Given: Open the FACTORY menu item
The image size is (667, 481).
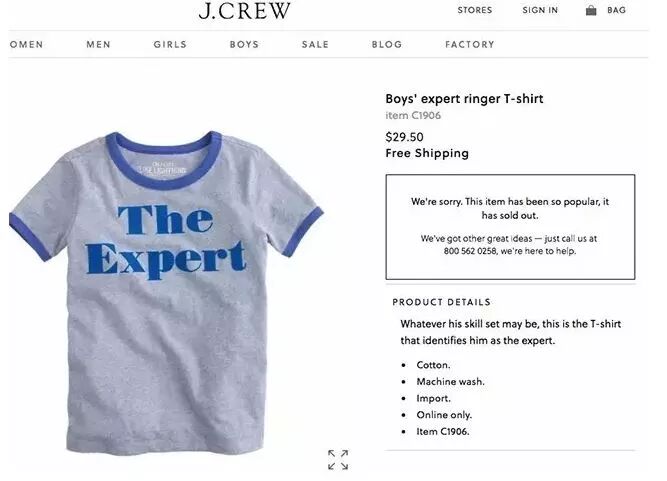Looking at the screenshot, I should pos(470,44).
